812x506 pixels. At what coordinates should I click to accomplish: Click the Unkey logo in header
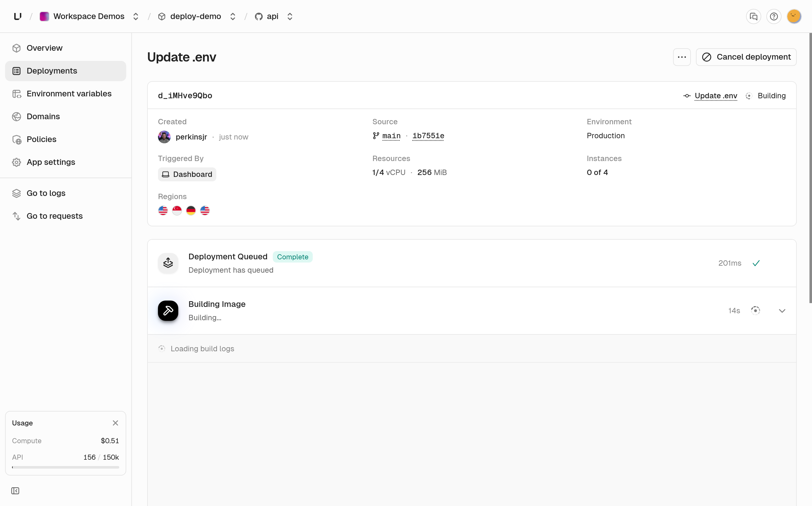18,16
